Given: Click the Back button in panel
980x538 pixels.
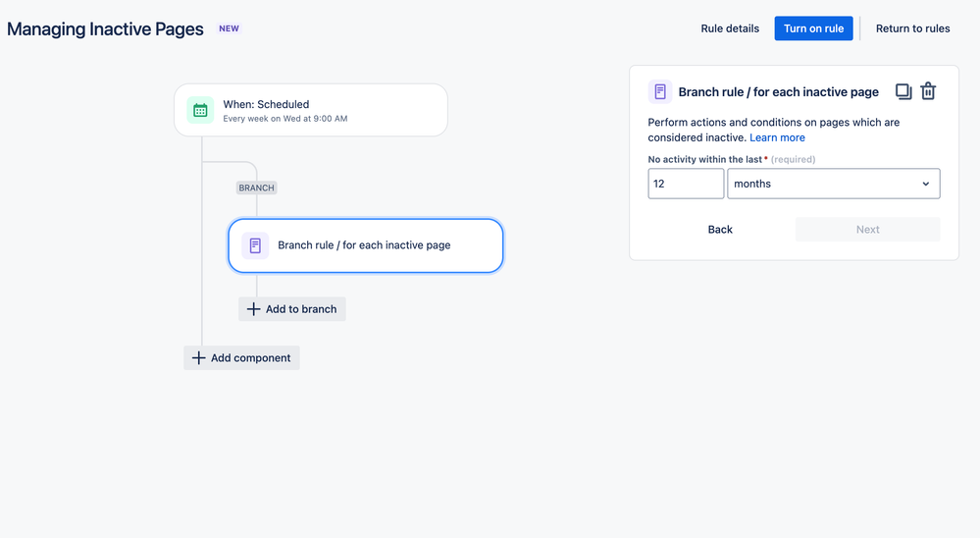Looking at the screenshot, I should pos(720,230).
